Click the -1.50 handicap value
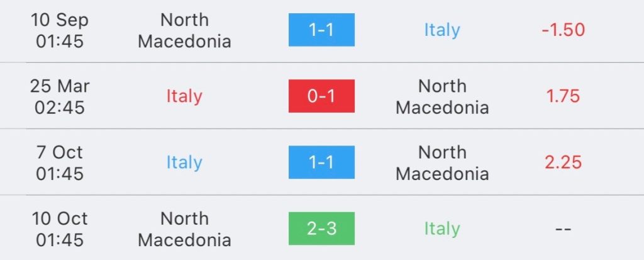The height and width of the screenshot is (260, 644). tap(563, 30)
